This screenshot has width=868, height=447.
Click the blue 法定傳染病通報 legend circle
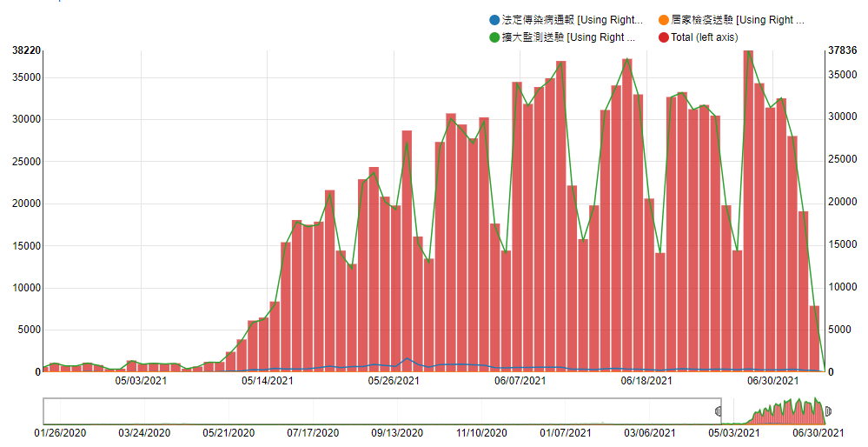click(495, 20)
